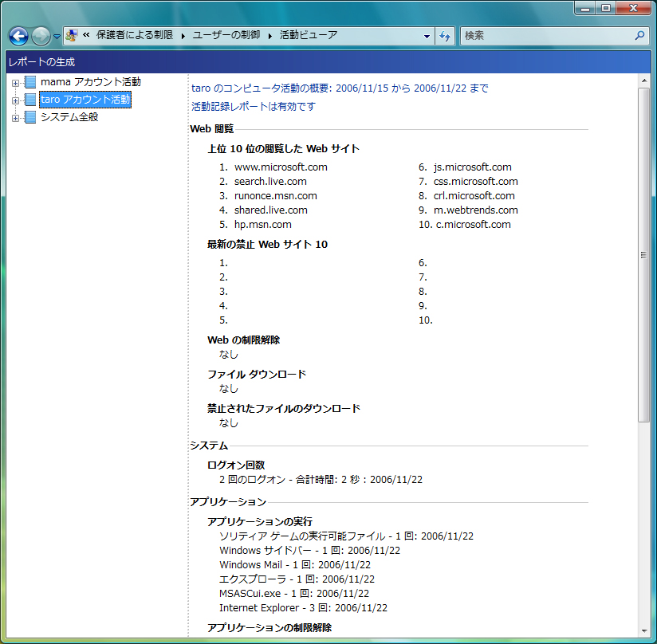Viewport: 657px width, 644px height.
Task: Click アプリケーションの実行 heading
Action: point(260,522)
